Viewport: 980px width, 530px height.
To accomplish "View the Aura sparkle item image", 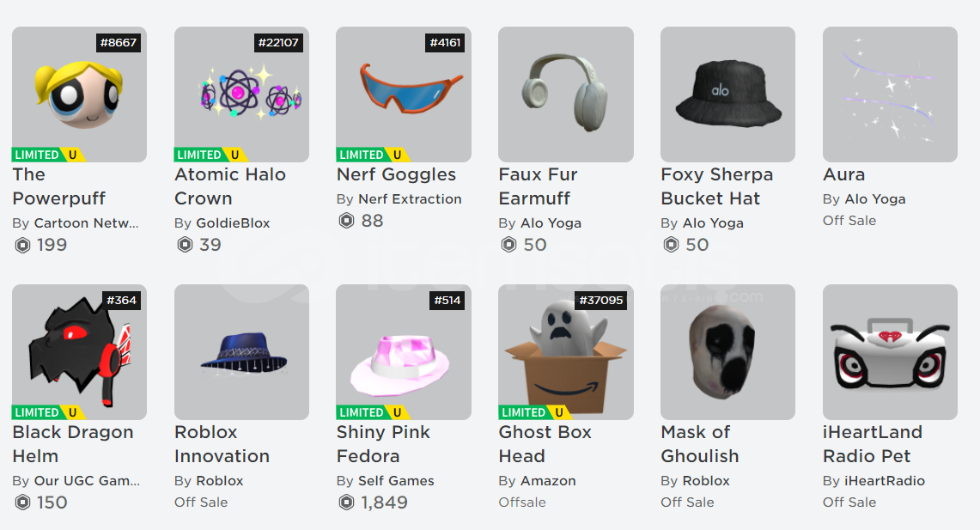I will pos(890,94).
